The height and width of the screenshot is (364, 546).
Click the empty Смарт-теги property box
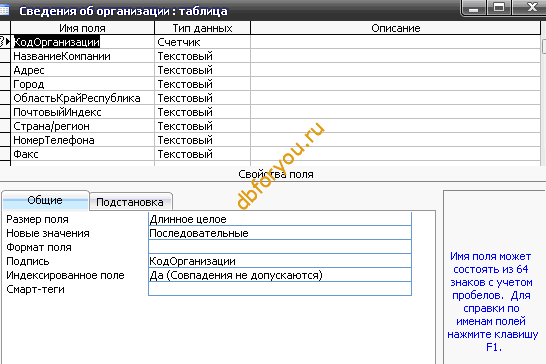click(280, 289)
